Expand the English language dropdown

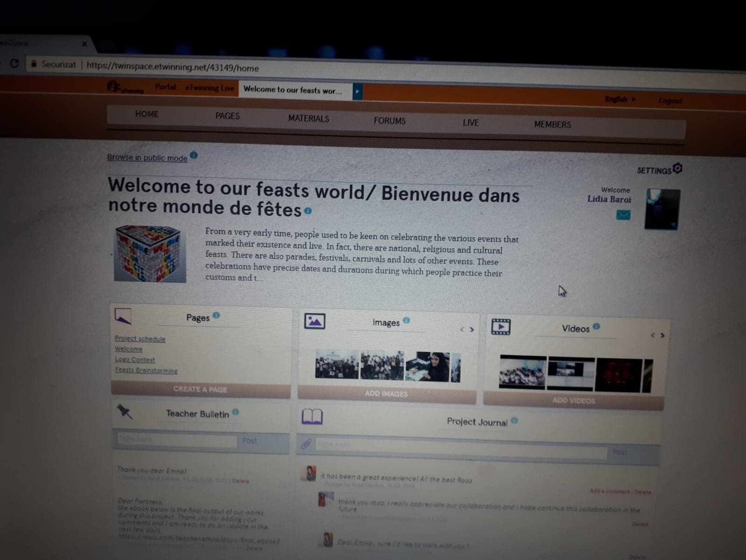point(620,99)
